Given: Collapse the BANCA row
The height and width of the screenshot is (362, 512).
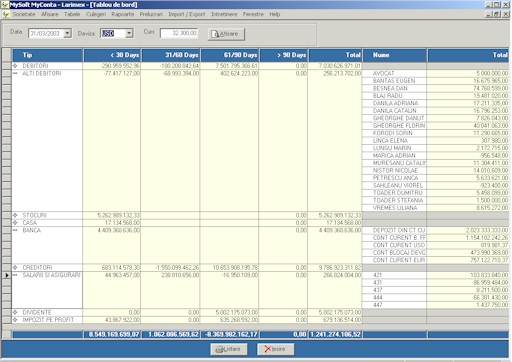Looking at the screenshot, I should click(15, 230).
